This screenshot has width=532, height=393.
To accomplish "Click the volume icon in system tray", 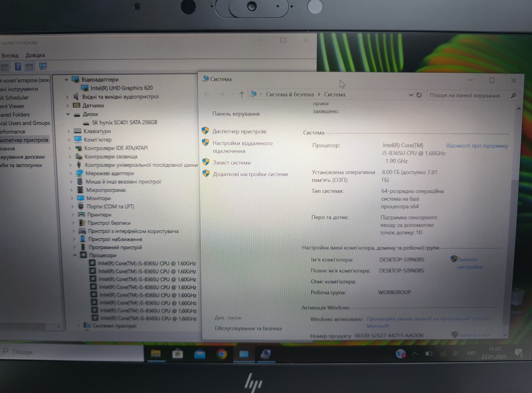I will pyautogui.click(x=456, y=353).
